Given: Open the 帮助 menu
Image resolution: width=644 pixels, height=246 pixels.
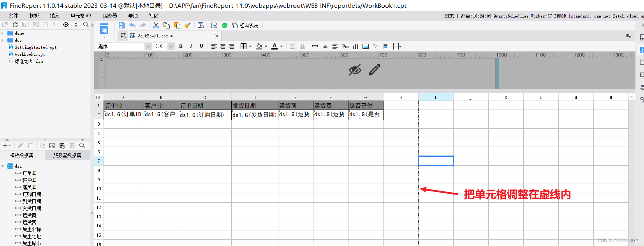Looking at the screenshot, I should pyautogui.click(x=133, y=16).
